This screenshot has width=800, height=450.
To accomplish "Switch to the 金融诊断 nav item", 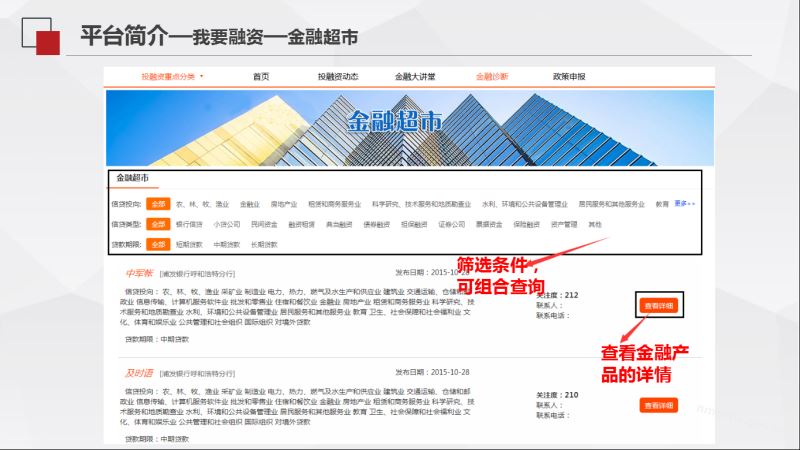I will coord(491,76).
